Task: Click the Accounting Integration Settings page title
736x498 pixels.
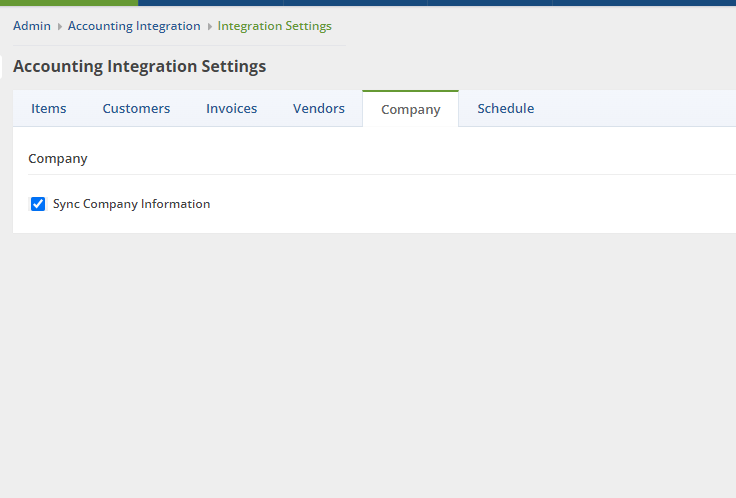Action: (139, 67)
